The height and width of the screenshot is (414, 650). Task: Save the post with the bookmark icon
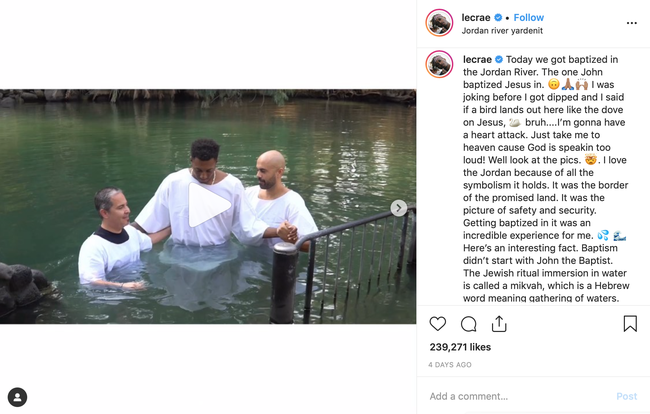coord(630,324)
